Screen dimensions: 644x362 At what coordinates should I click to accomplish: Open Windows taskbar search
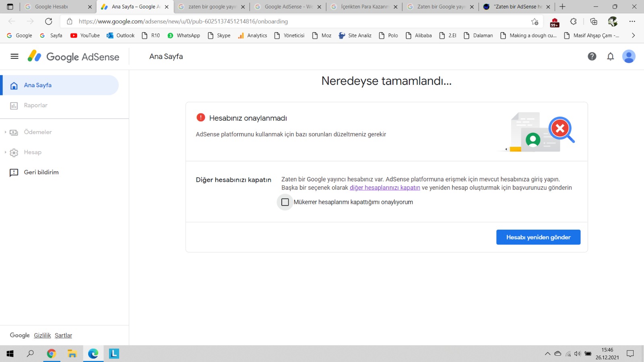tap(30, 354)
